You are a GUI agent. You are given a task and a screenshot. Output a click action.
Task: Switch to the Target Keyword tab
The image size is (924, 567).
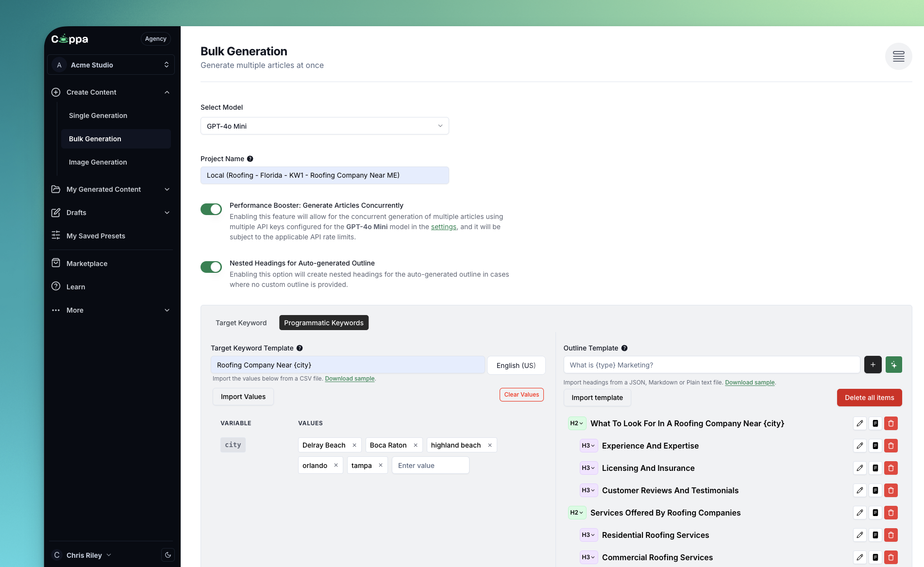[241, 323]
